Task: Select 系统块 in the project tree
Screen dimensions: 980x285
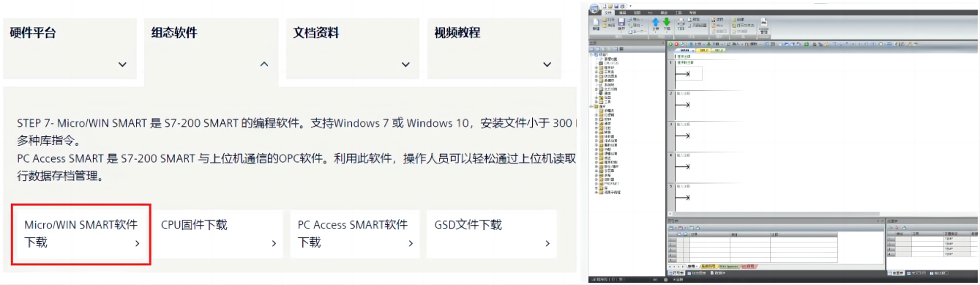Action: tap(607, 85)
